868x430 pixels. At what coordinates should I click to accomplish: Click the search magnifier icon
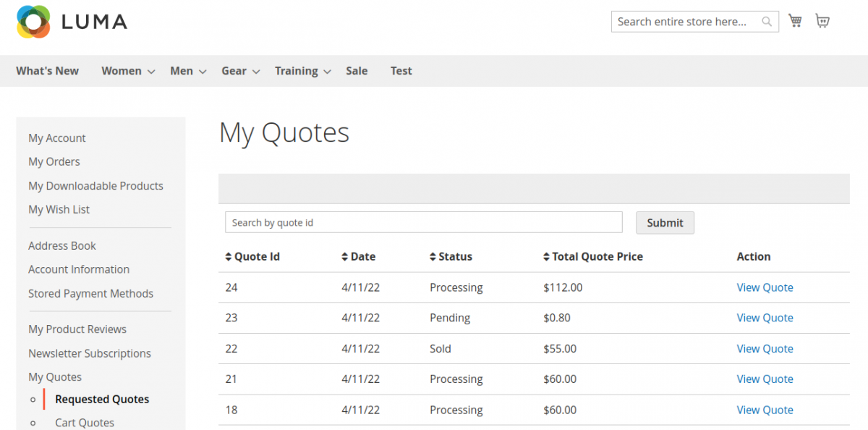[766, 22]
